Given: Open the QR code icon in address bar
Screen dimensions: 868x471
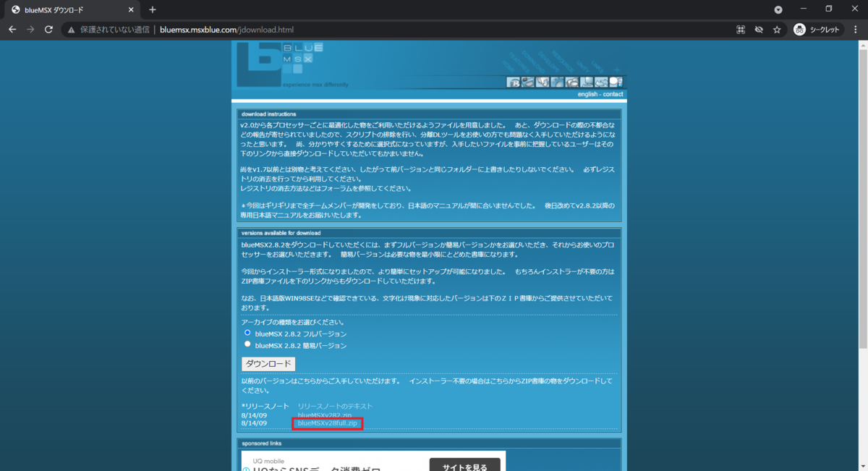Looking at the screenshot, I should point(741,30).
